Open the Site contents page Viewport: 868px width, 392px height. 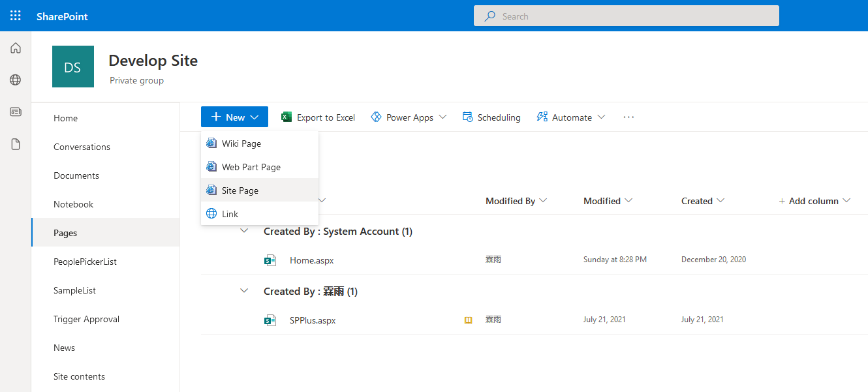coord(79,376)
